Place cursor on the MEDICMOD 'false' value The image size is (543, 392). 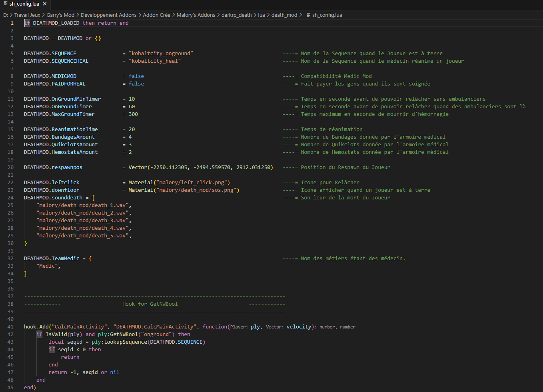tap(136, 76)
